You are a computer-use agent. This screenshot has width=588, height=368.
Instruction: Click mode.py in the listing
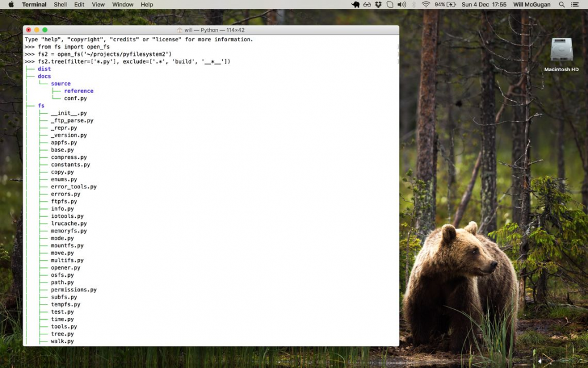[62, 238]
